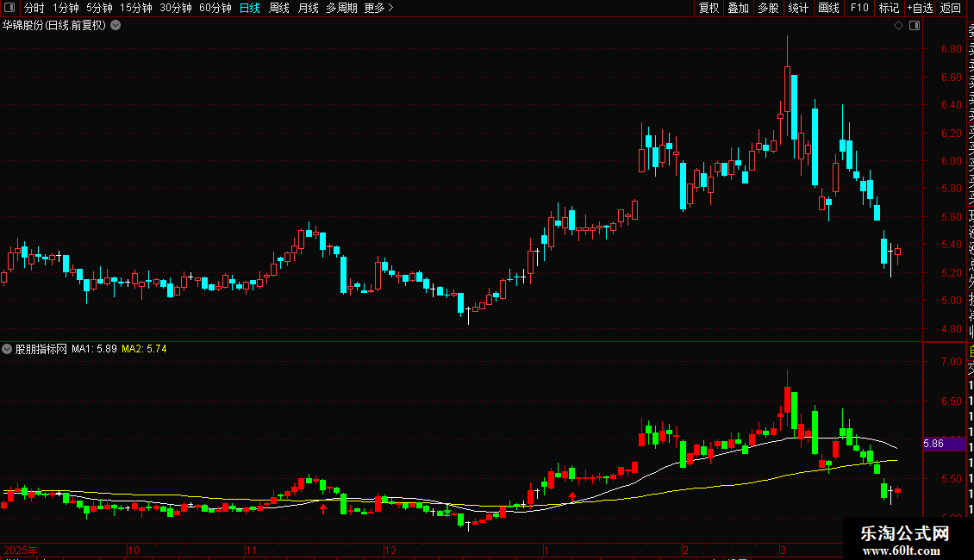Click the 标记 mark button
Viewport: 974px width, 560px height.
point(889,8)
